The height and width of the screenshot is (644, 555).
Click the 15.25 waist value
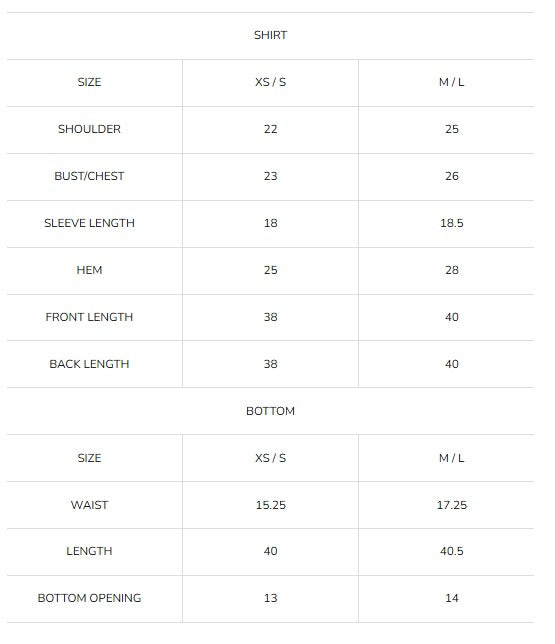[270, 505]
